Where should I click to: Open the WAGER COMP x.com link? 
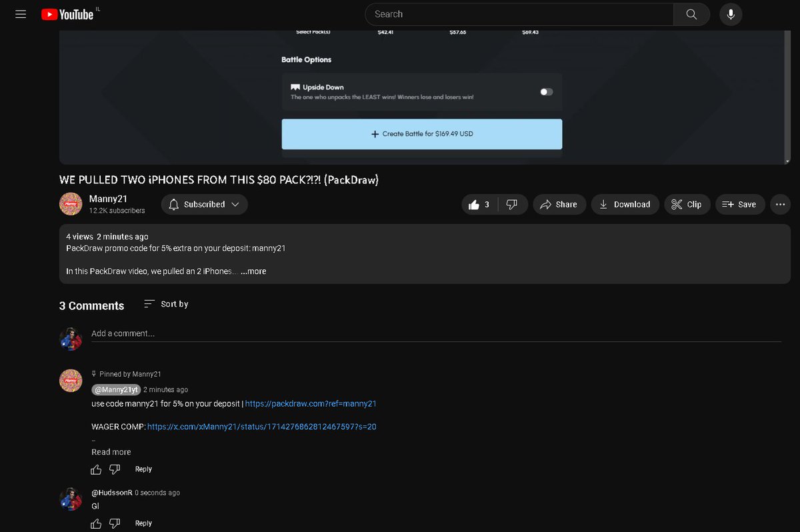[262, 427]
